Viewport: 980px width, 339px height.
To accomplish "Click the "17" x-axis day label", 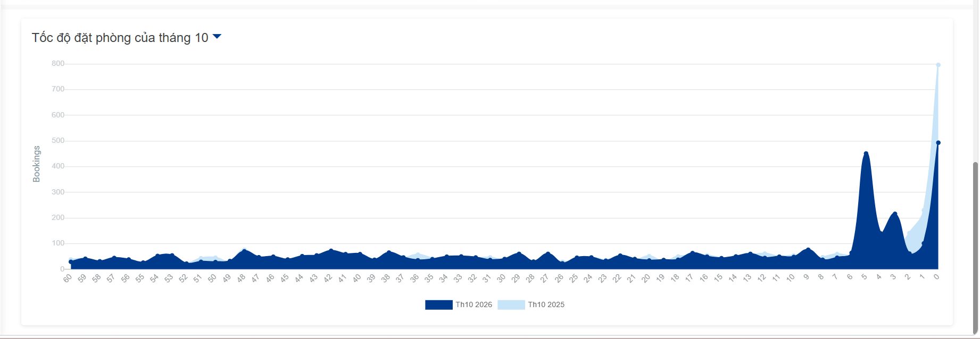I will [x=689, y=278].
